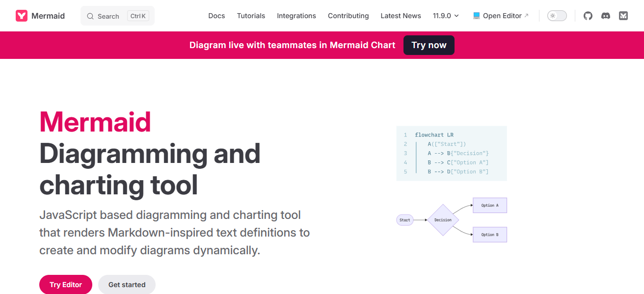Click the 'A --> B{"Decision"}' code line
The height and width of the screenshot is (294, 644).
[x=458, y=153]
